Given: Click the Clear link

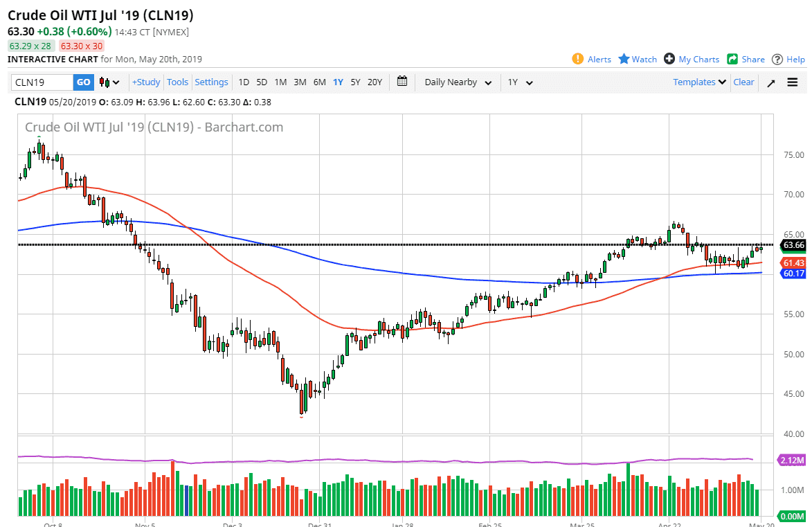Looking at the screenshot, I should 743,82.
